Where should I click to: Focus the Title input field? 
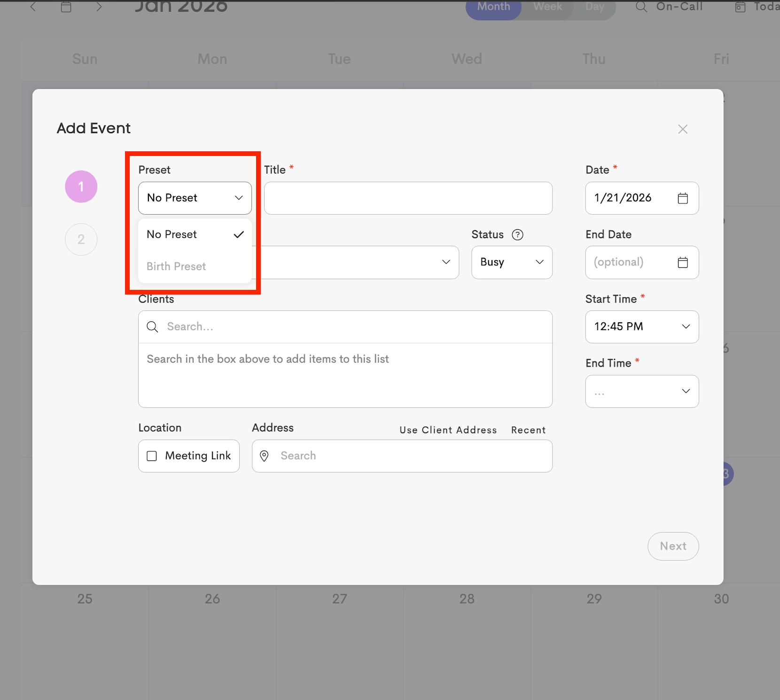click(408, 198)
